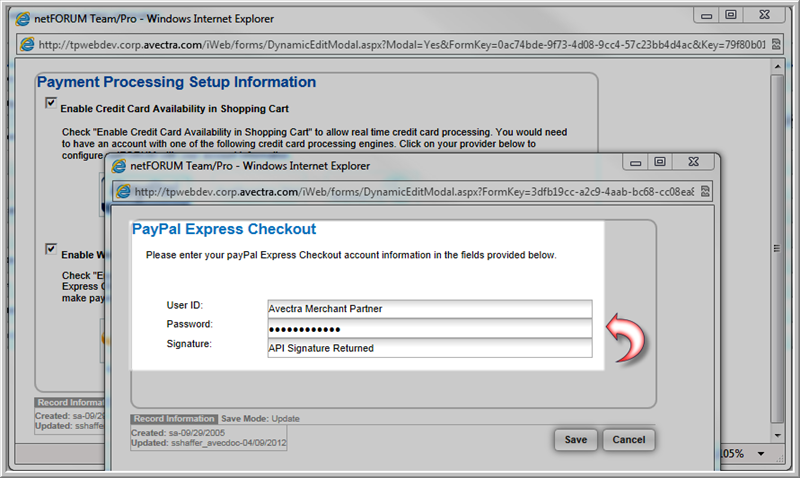
Task: Click 'Updated: sshaffer_avecdoc-04/09/2012' text
Action: coord(209,443)
